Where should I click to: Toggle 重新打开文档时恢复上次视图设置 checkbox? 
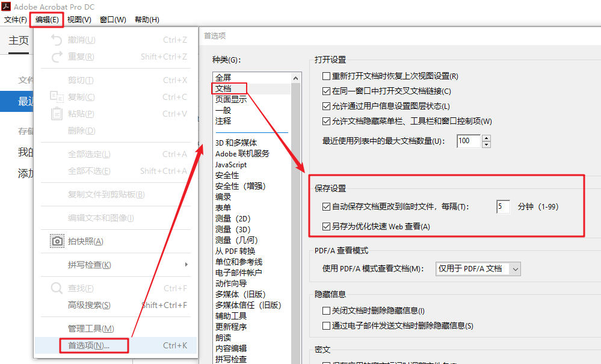pos(326,76)
